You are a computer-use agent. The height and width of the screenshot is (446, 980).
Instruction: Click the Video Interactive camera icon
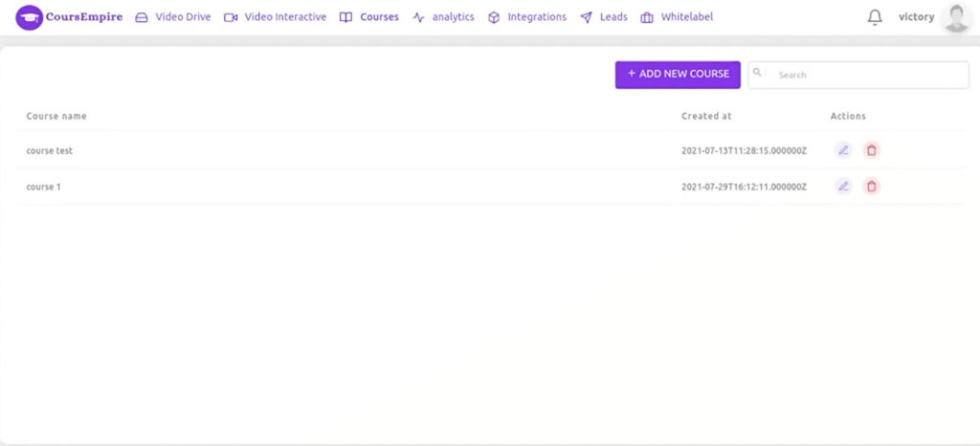click(231, 17)
